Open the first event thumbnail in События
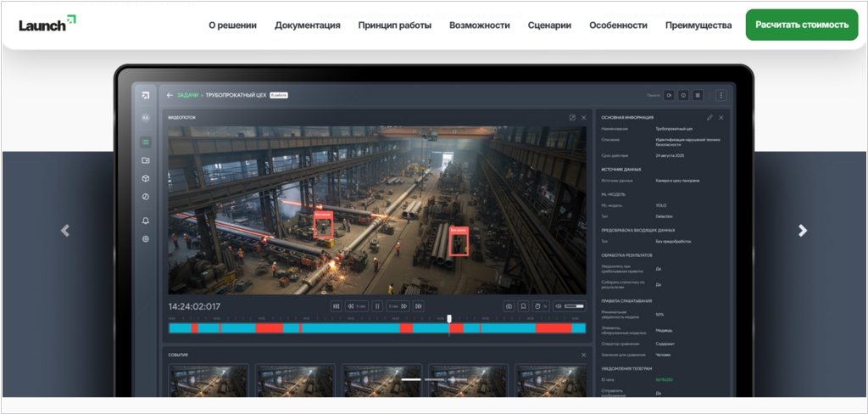The width and height of the screenshot is (868, 414). [209, 380]
